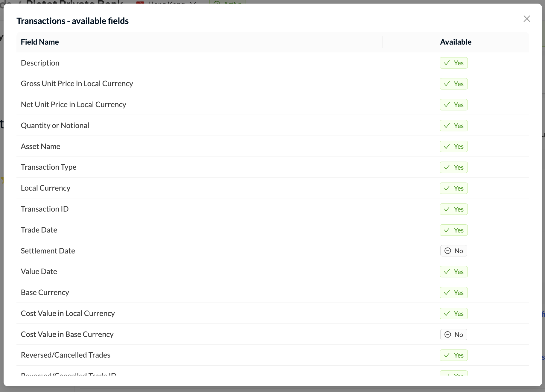
Task: Click the dialog title Transactions - available fields
Action: pyautogui.click(x=73, y=21)
